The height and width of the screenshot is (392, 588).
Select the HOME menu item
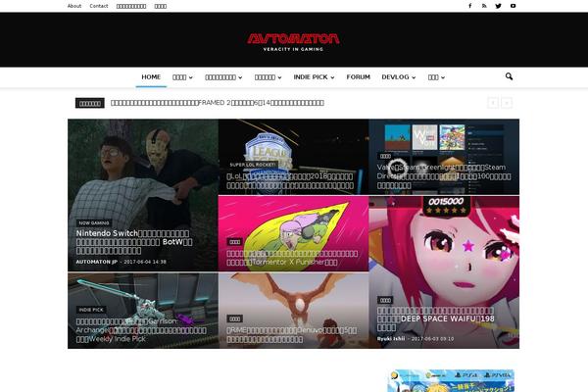pyautogui.click(x=151, y=77)
